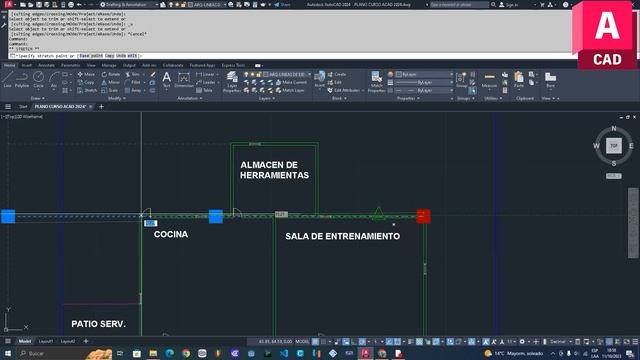Open the Parametric ribbon tab
This screenshot has width=640, height=360.
pos(70,65)
